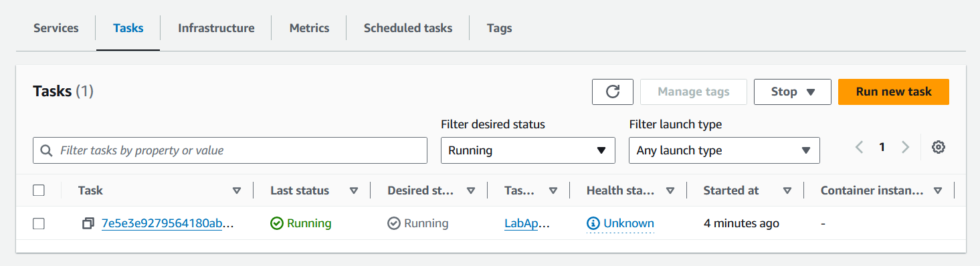Image resolution: width=980 pixels, height=266 pixels.
Task: Select all tasks header checkbox
Action: (39, 190)
